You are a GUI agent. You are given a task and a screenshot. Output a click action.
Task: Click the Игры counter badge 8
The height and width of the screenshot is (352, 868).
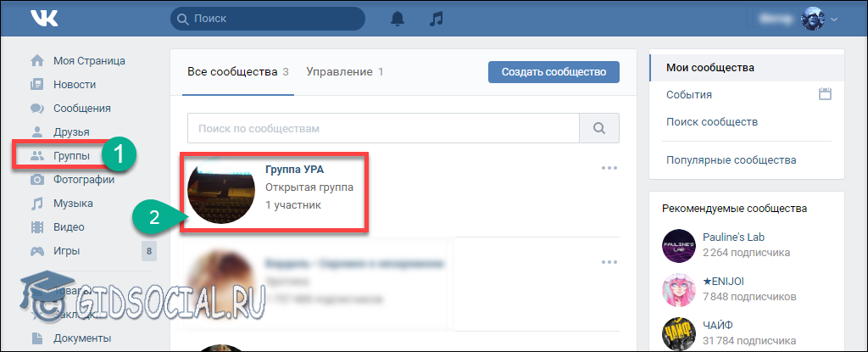pos(149,251)
